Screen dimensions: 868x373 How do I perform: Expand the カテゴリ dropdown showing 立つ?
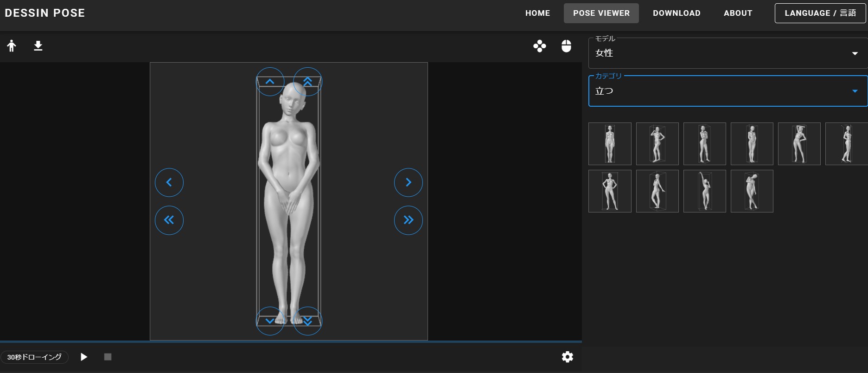tap(727, 91)
